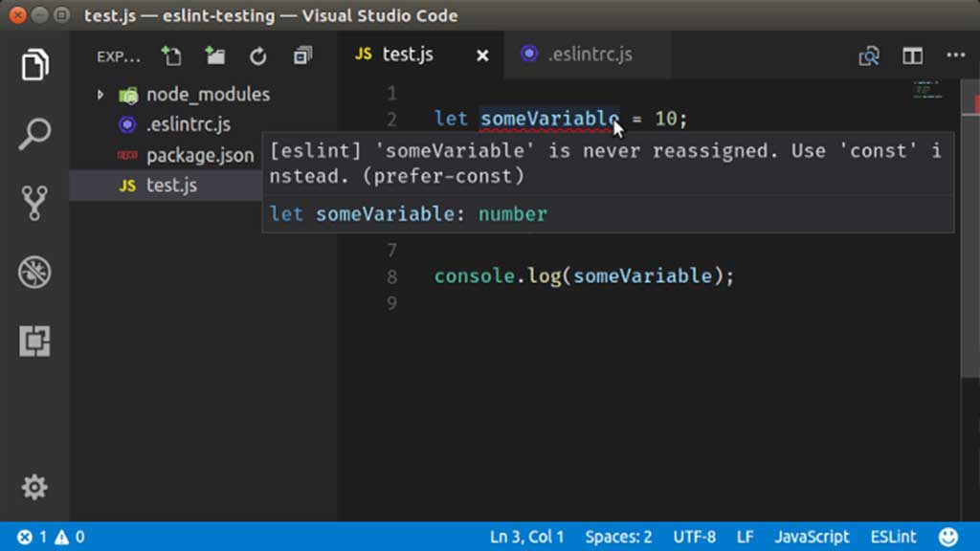Viewport: 980px width, 551px height.
Task: Click the eslint prefer-const message in tooltip
Action: 605,164
